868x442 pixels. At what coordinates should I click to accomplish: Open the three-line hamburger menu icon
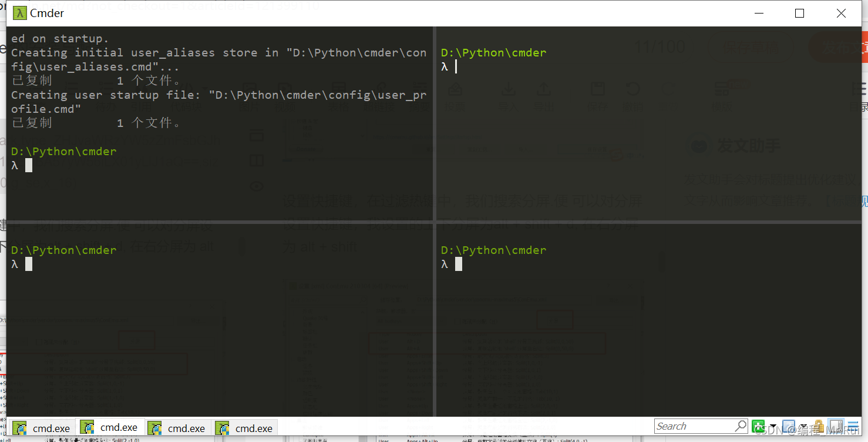tap(852, 426)
